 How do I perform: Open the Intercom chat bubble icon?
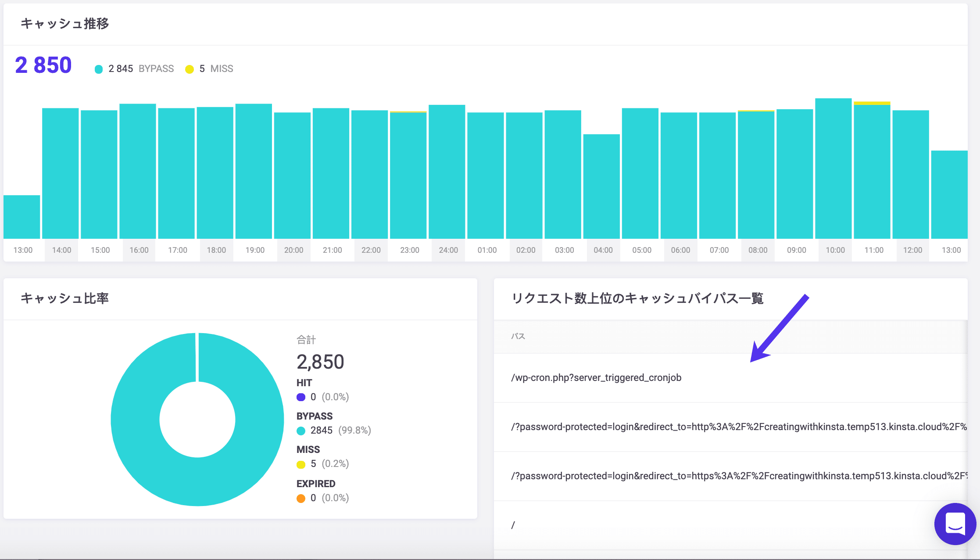(955, 524)
